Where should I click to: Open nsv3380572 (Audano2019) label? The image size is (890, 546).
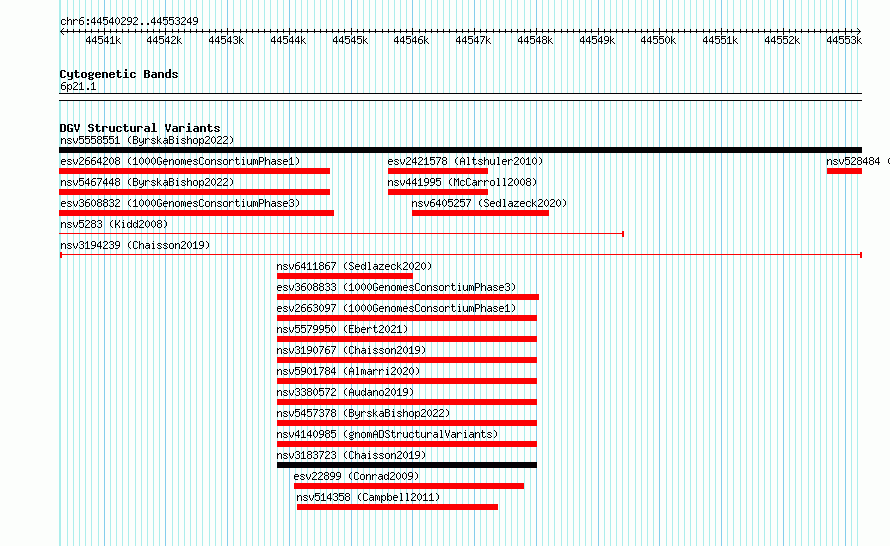[345, 392]
